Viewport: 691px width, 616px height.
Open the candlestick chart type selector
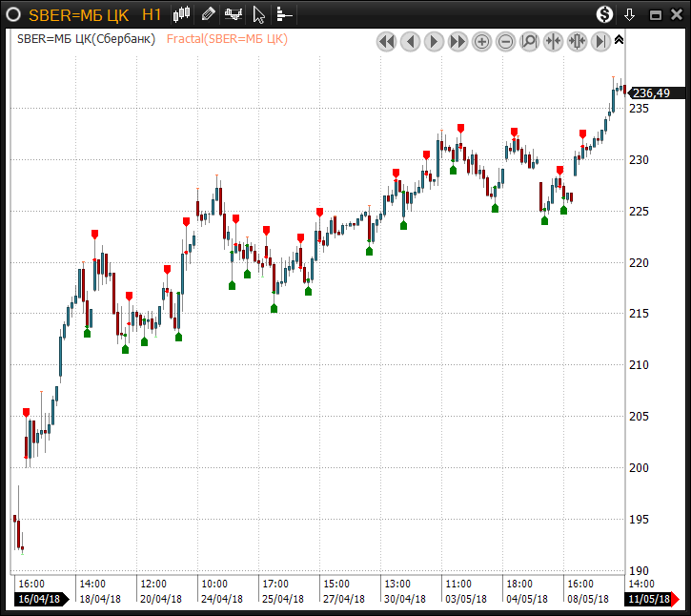pos(183,14)
